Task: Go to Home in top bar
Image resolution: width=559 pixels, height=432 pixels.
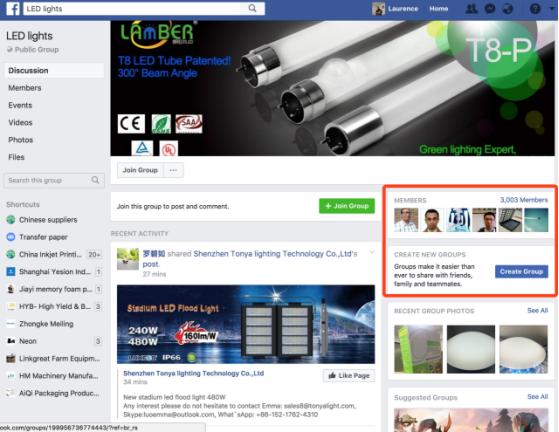Action: tap(439, 9)
